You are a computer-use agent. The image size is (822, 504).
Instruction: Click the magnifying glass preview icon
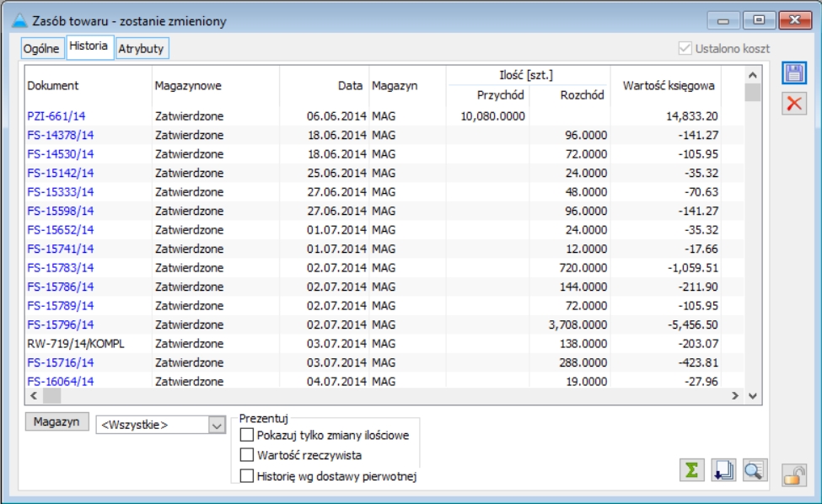755,470
